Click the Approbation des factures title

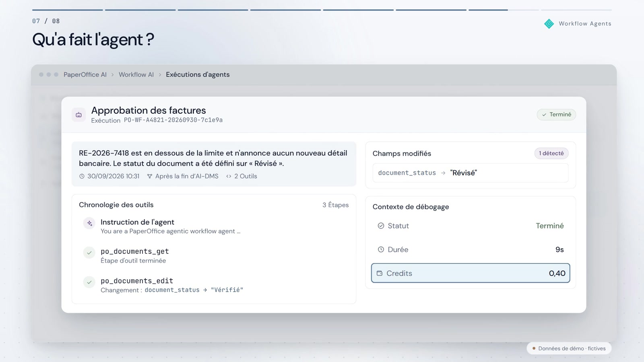point(149,110)
